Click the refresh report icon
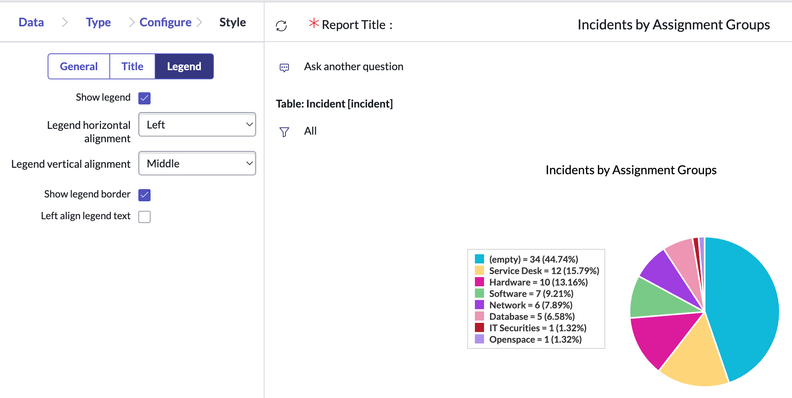 click(x=281, y=26)
